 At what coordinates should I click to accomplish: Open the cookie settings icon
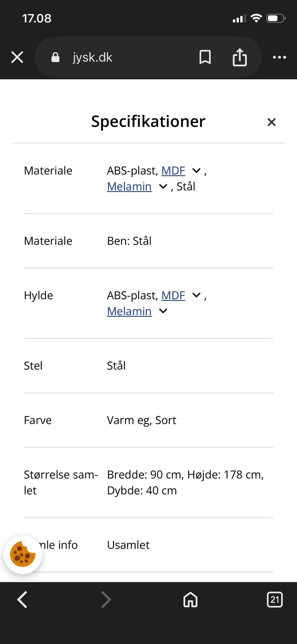coord(23,554)
